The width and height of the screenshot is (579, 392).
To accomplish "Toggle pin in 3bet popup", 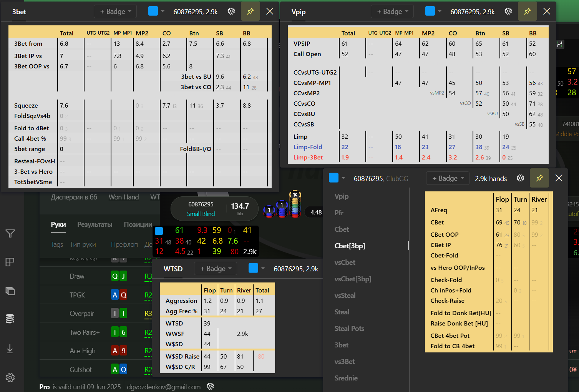I will click(251, 12).
